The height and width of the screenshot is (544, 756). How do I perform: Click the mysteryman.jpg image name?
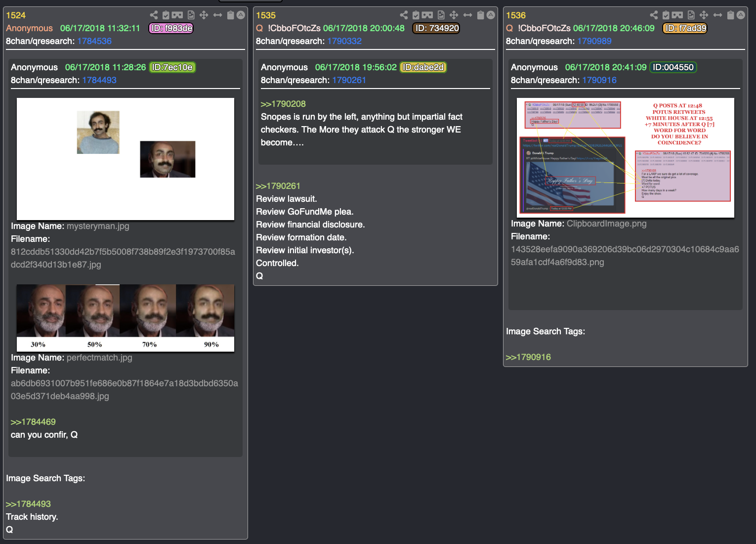98,226
